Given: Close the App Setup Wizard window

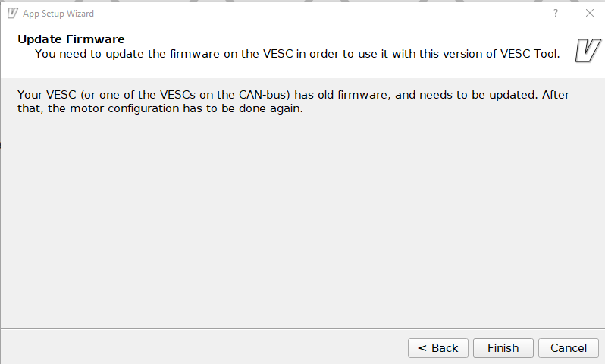Looking at the screenshot, I should pos(589,14).
